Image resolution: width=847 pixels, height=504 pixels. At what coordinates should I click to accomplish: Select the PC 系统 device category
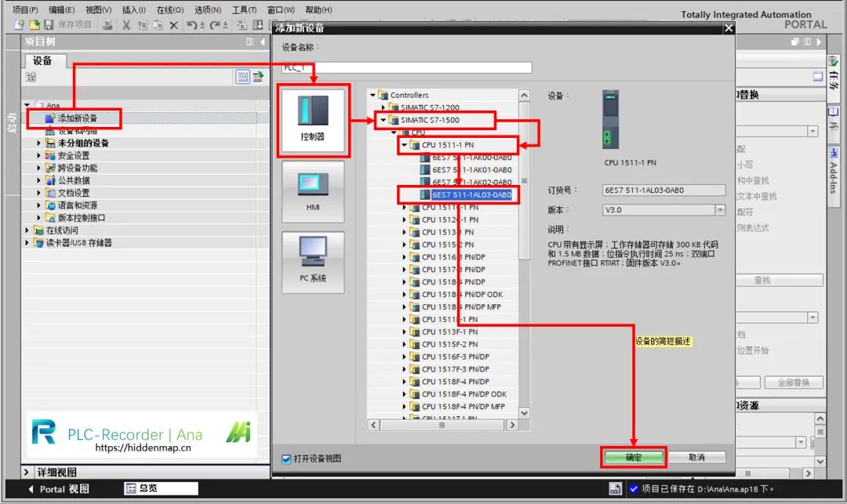pos(313,263)
